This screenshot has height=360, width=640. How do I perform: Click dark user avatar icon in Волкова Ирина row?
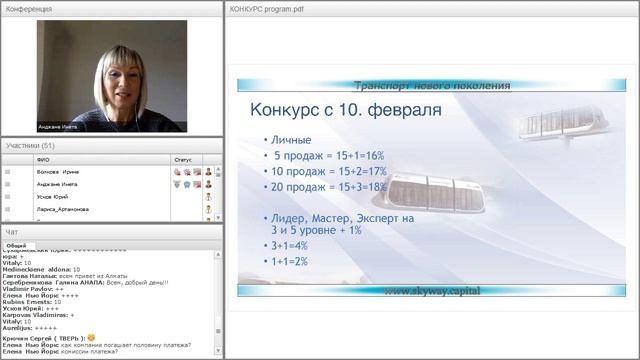pos(209,172)
